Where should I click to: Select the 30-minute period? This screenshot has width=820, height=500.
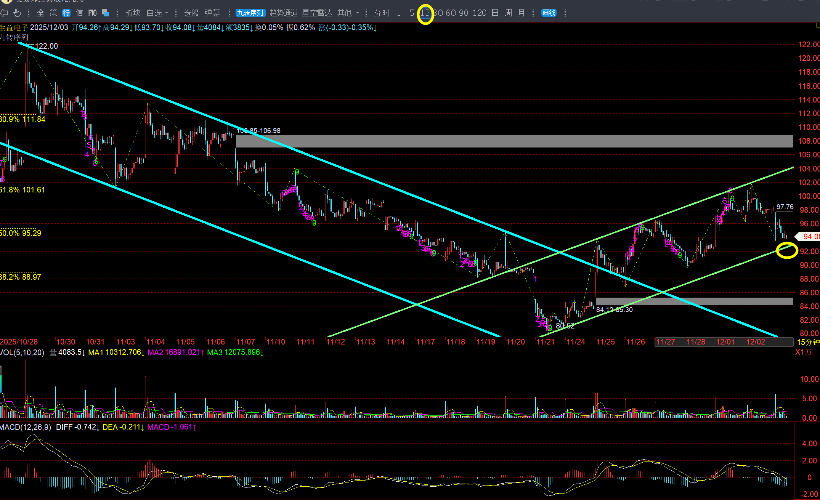(x=438, y=13)
